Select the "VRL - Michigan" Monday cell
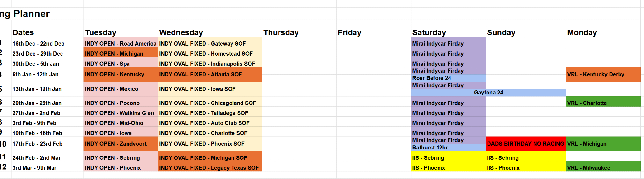 click(603, 144)
